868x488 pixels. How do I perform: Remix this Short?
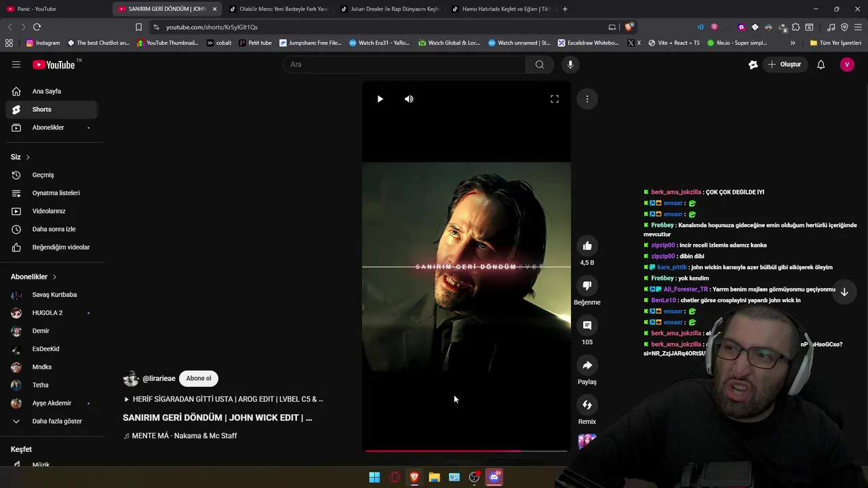pyautogui.click(x=587, y=405)
